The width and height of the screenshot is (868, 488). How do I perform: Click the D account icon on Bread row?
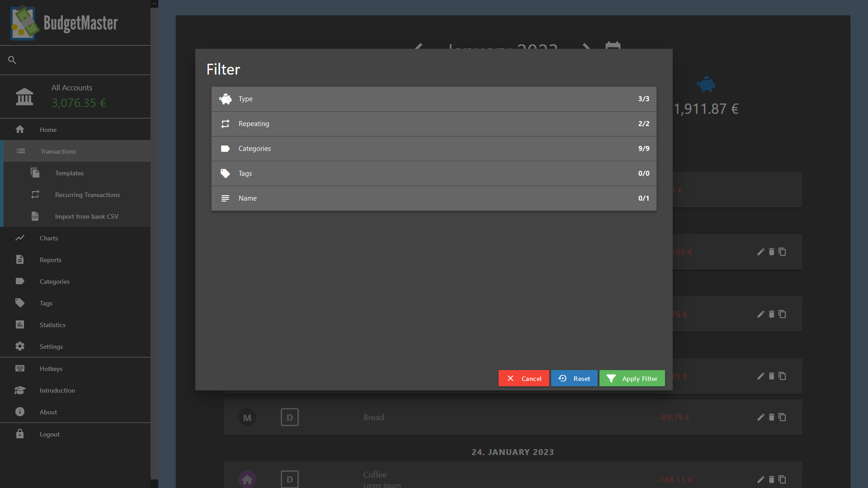click(290, 418)
